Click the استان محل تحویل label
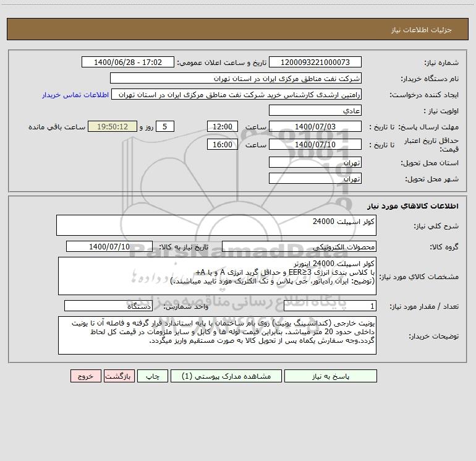The image size is (476, 461). [430, 163]
